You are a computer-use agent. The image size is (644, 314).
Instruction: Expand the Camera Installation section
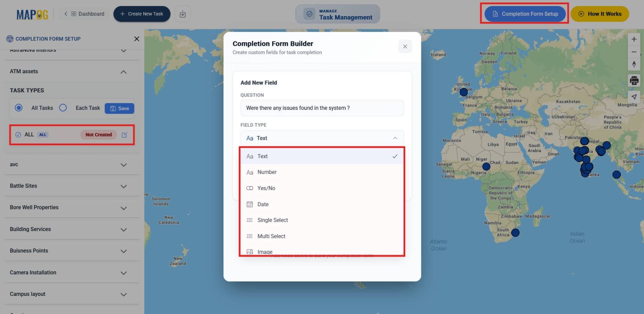tap(124, 273)
